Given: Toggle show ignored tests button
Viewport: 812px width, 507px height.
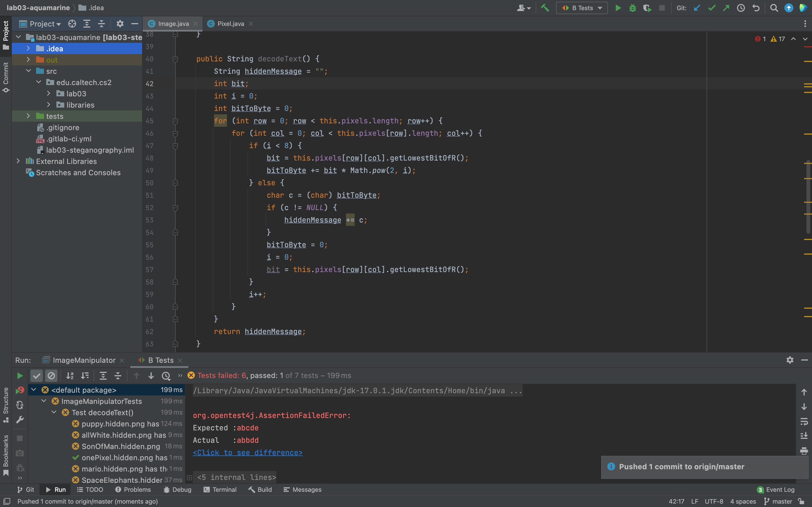Looking at the screenshot, I should tap(51, 376).
